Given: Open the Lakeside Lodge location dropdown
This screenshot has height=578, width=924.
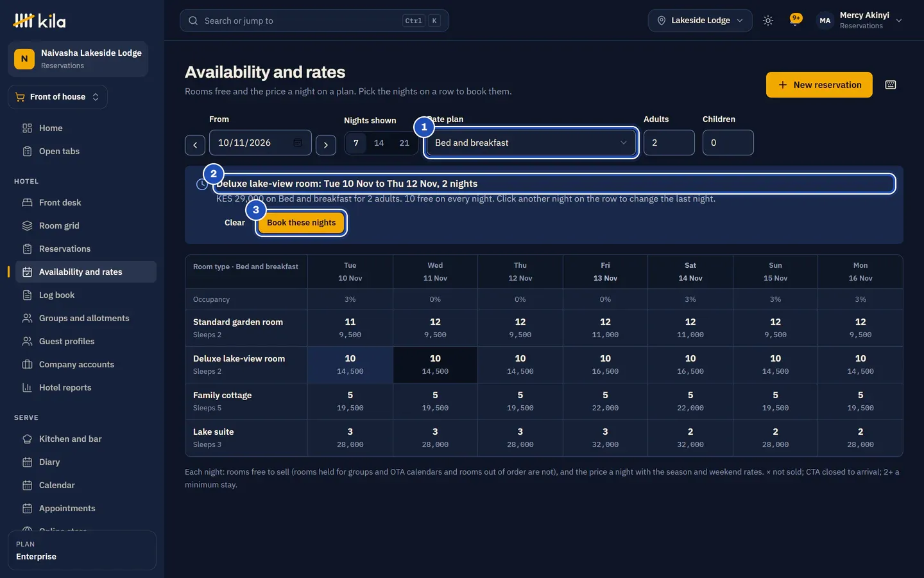Looking at the screenshot, I should [x=700, y=21].
